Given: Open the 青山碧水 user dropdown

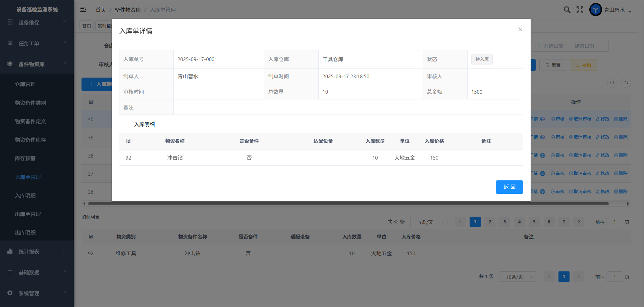Looking at the screenshot, I should [617, 10].
